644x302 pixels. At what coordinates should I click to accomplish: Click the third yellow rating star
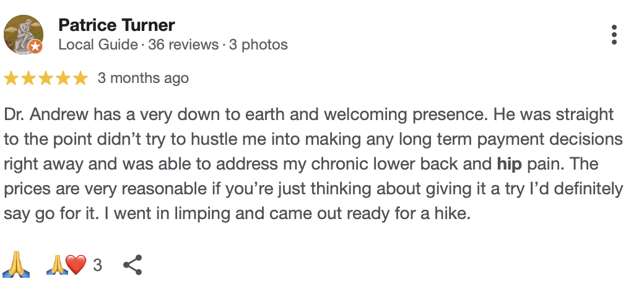46,79
